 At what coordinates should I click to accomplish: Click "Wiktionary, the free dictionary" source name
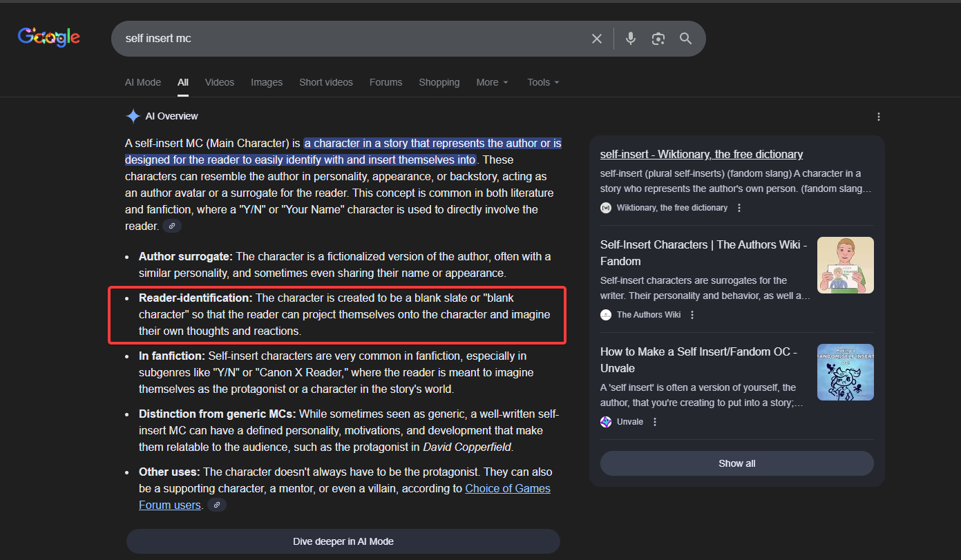coord(672,208)
